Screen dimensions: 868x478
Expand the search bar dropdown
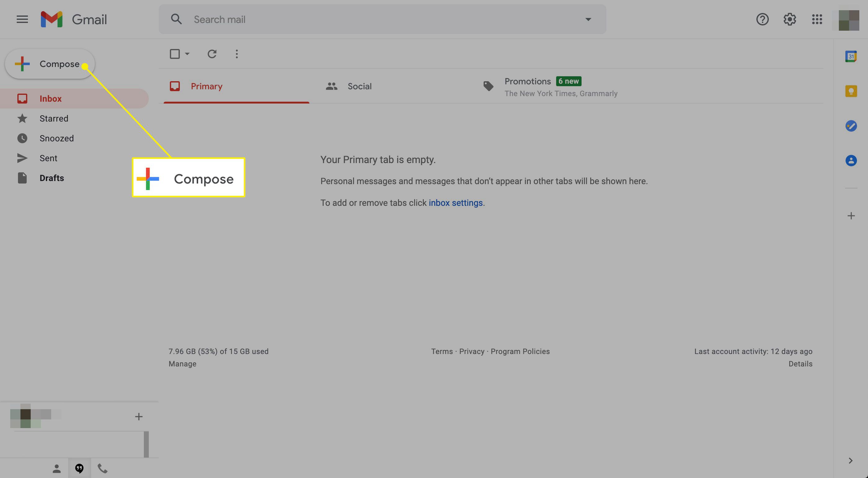588,20
